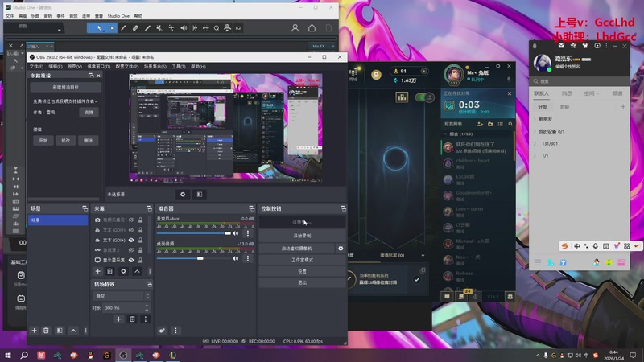
Task: Switch to QQ 群聊 sub-tab
Action: coord(565,107)
